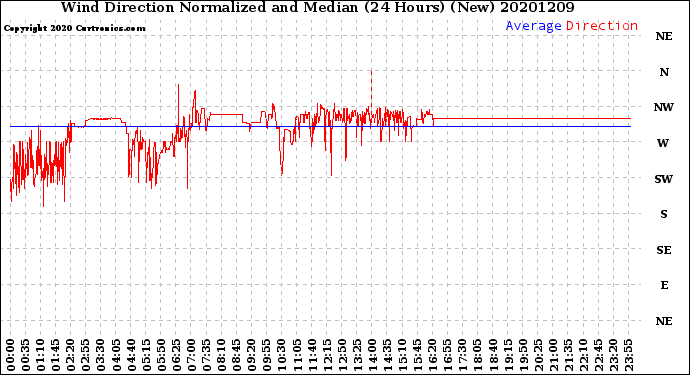Click the 12:15 time axis label

tap(327, 355)
